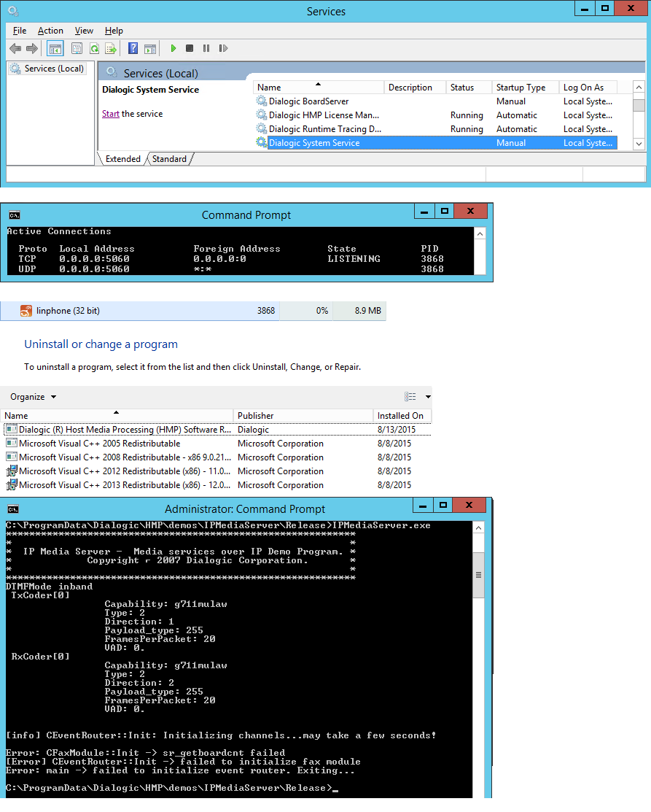
Task: Select Microsoft Visual C++ 2012 Redistributable
Action: tap(217, 472)
